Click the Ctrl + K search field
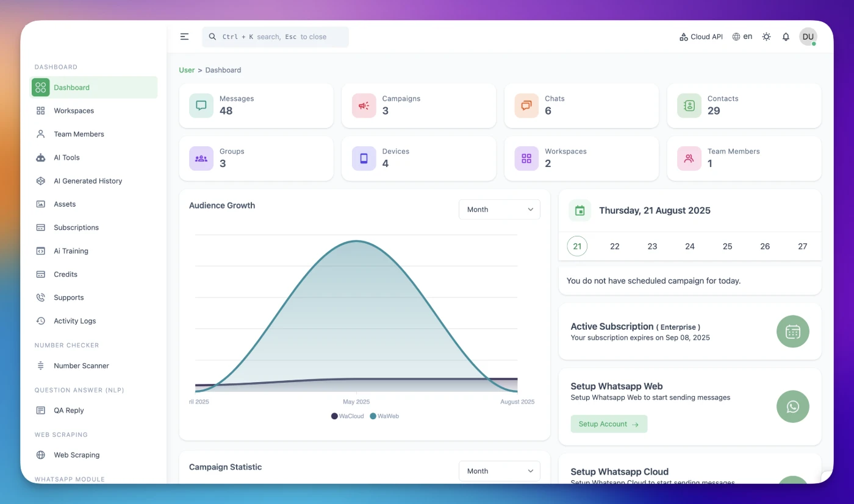Image resolution: width=854 pixels, height=504 pixels. [275, 37]
